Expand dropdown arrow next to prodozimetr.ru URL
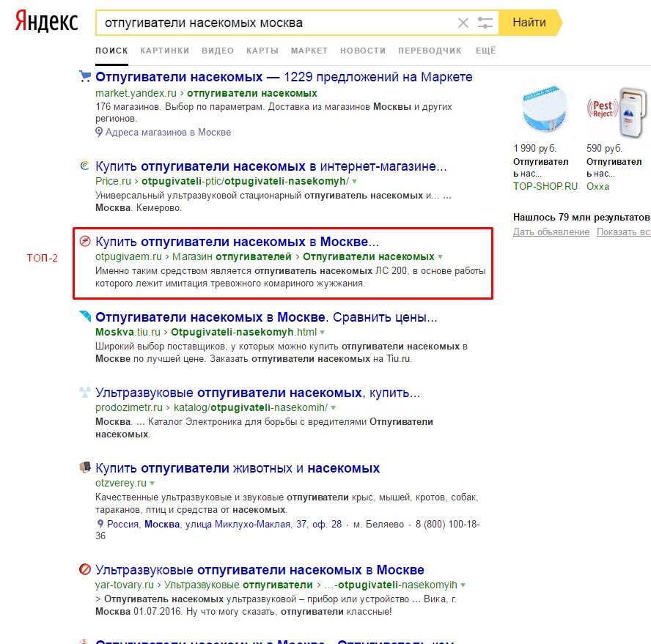 333,408
